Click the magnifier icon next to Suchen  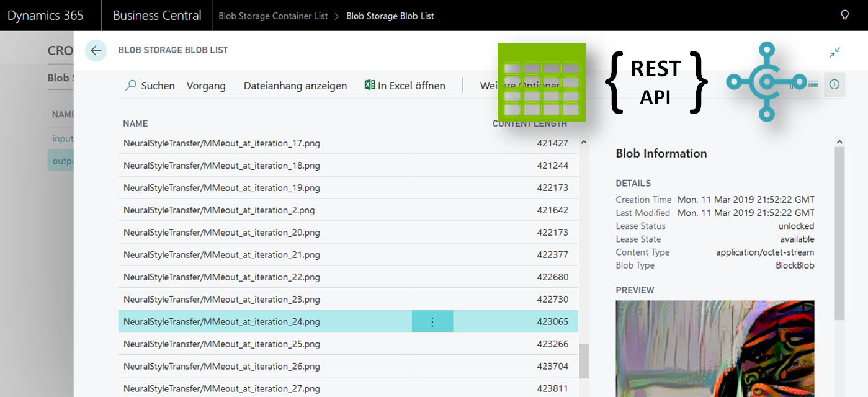click(131, 86)
